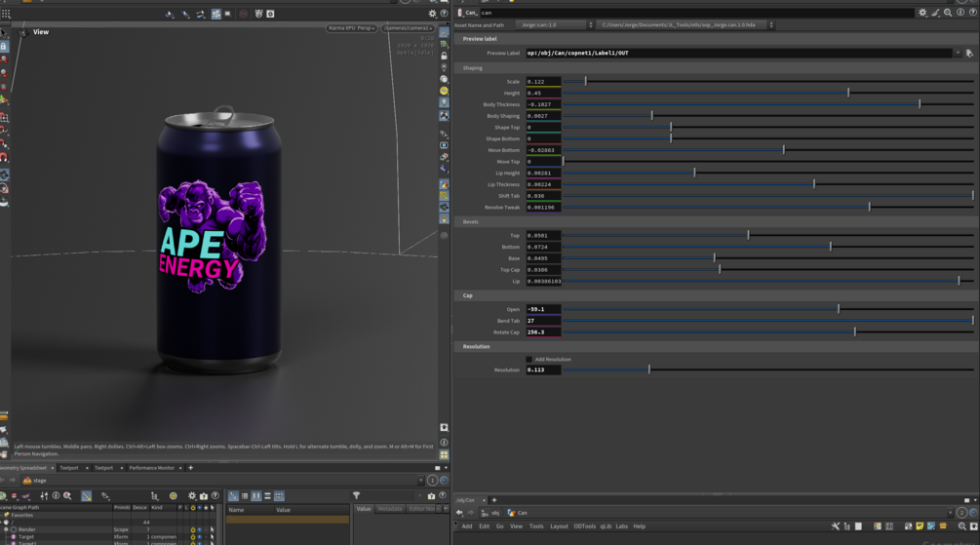Click the wrench tools icon in network editor
Screen dimensions: 980x545
point(836,526)
